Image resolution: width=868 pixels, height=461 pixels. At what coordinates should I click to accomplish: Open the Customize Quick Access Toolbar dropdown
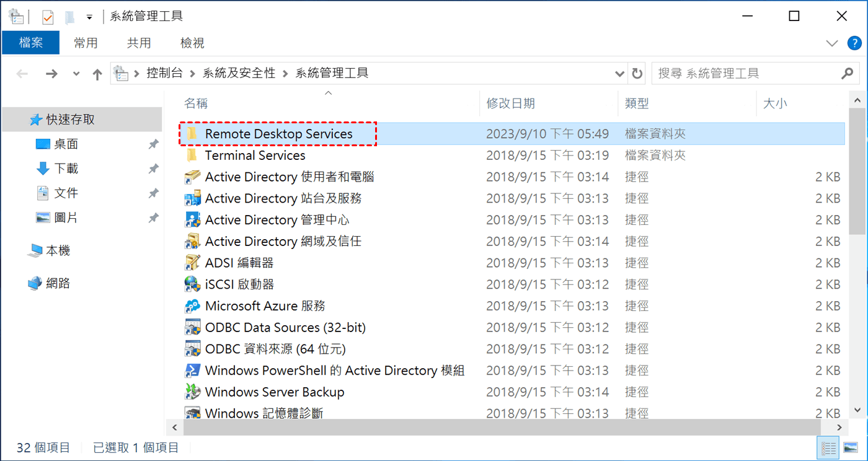90,17
